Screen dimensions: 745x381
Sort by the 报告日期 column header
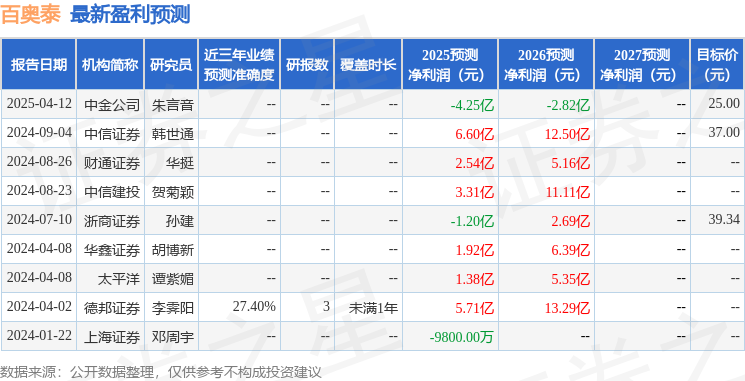click(38, 65)
